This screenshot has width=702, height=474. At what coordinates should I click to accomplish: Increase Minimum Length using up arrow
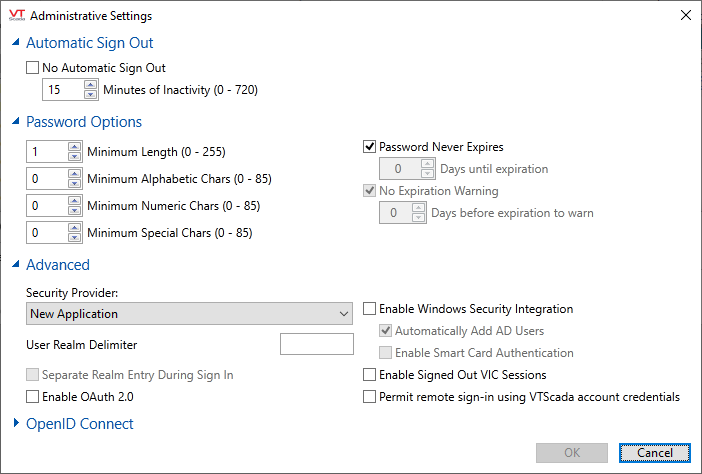(x=73, y=147)
